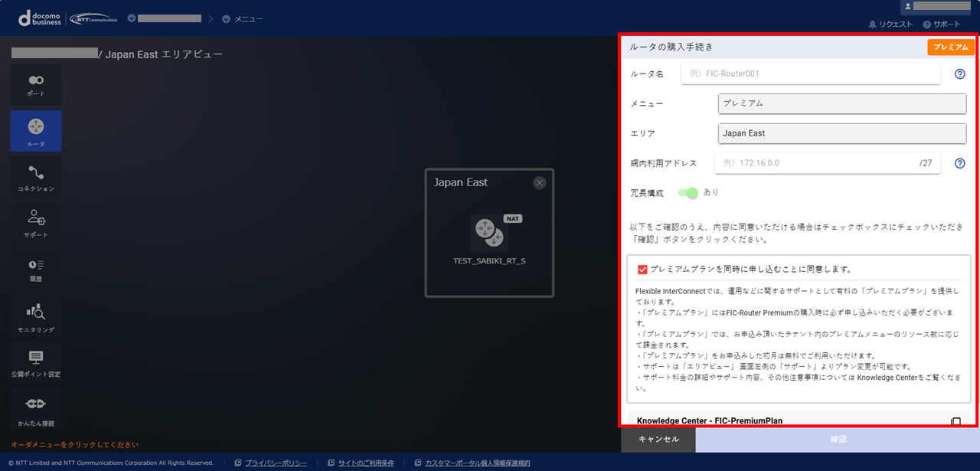Expand the tenant selector in header
Viewport: 980px width, 471px height.
165,18
